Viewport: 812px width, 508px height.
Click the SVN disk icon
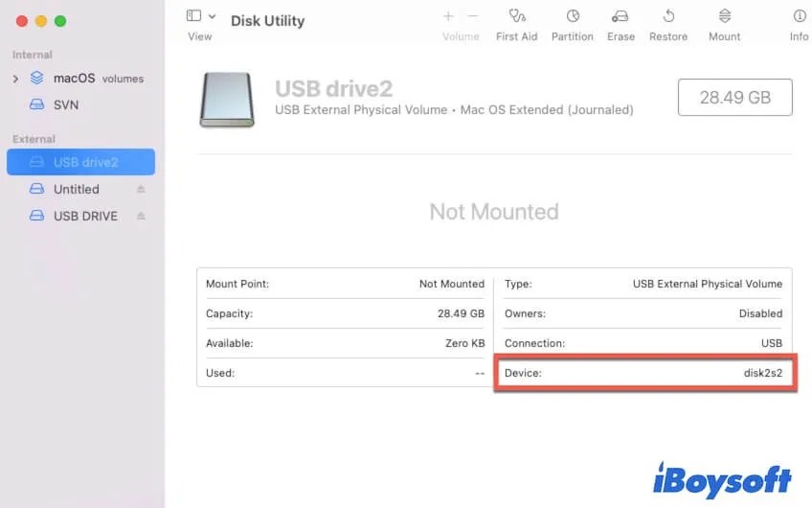(36, 104)
